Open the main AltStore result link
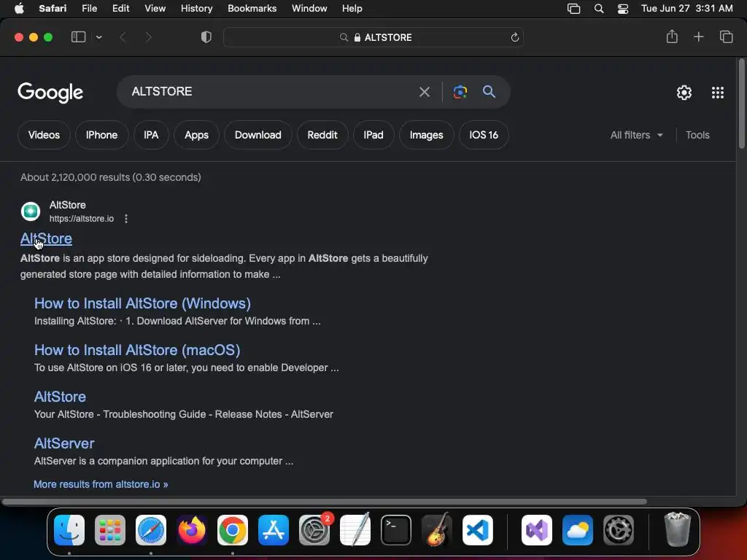 click(x=46, y=238)
